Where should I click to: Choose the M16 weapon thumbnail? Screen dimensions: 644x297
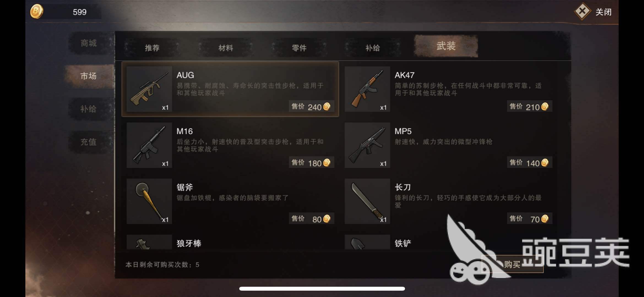(x=149, y=145)
